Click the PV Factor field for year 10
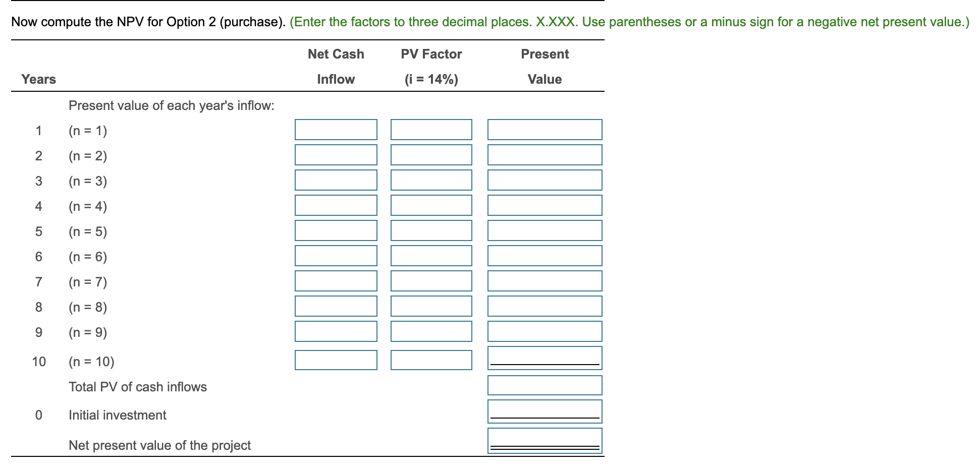 (430, 360)
